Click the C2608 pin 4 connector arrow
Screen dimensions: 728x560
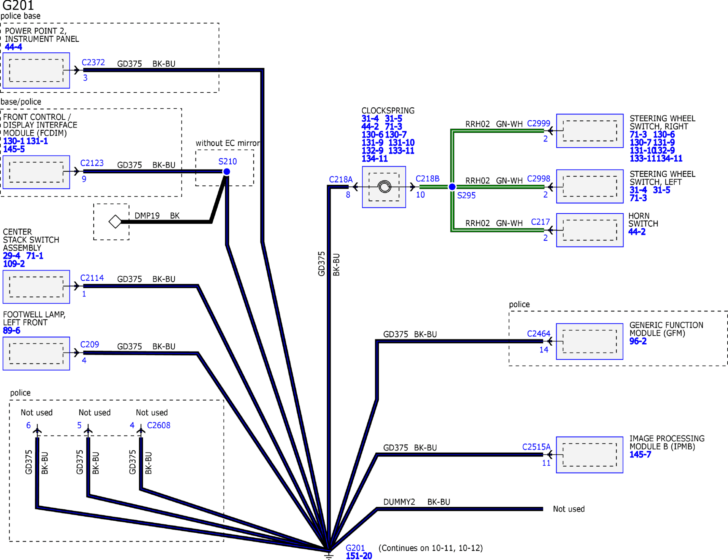click(141, 430)
